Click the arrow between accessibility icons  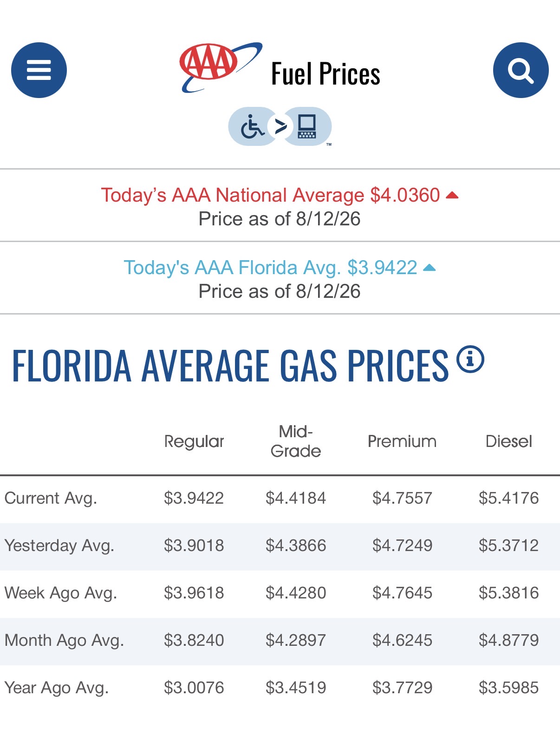click(280, 126)
